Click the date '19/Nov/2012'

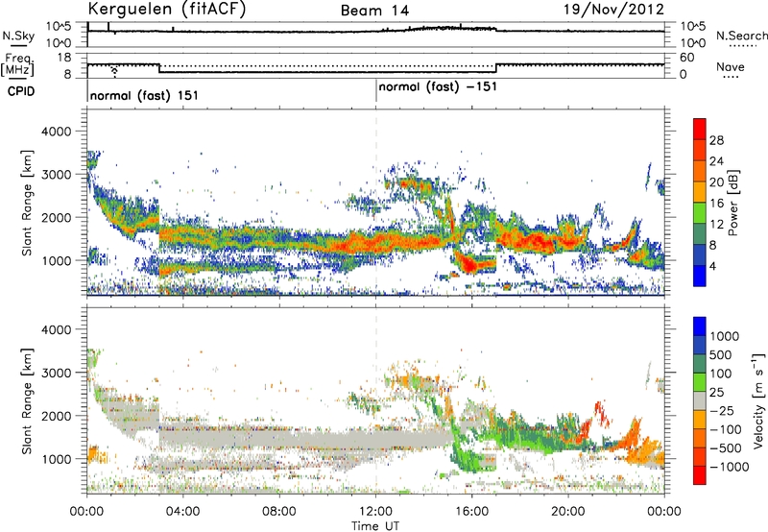point(614,10)
